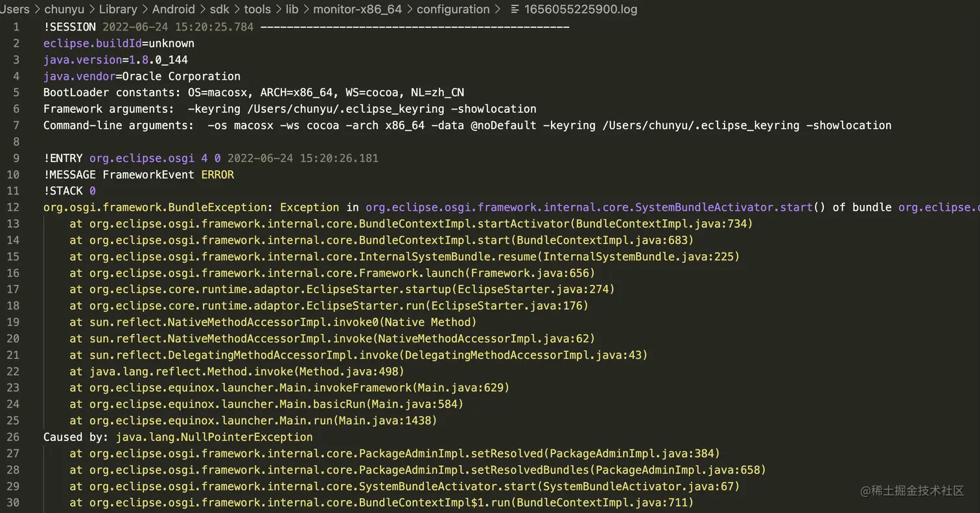Place cursor on the !SESSION line
Screen dimensions: 980x513
(307, 27)
